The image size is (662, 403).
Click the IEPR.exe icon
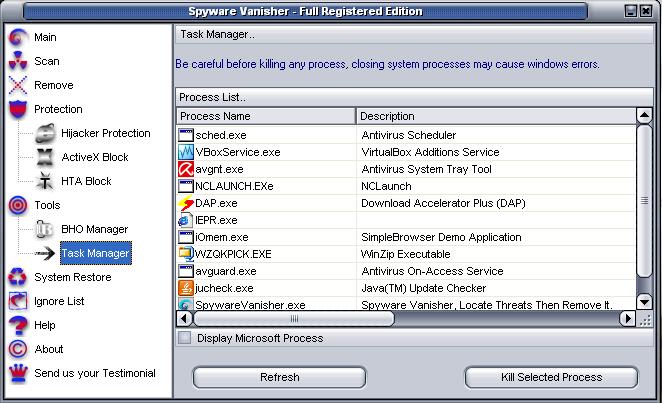tap(186, 220)
